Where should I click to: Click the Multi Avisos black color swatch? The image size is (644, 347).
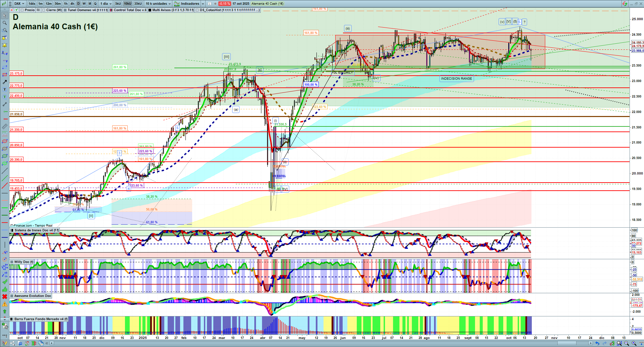click(x=150, y=10)
